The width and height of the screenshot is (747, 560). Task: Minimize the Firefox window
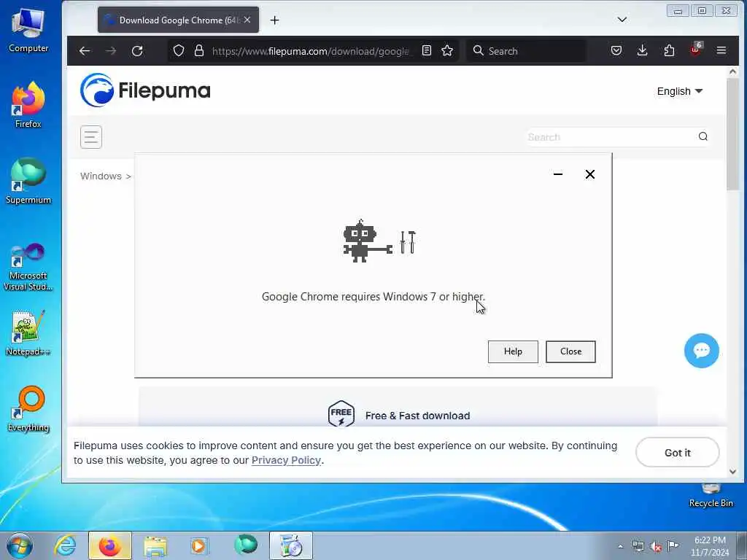678,10
